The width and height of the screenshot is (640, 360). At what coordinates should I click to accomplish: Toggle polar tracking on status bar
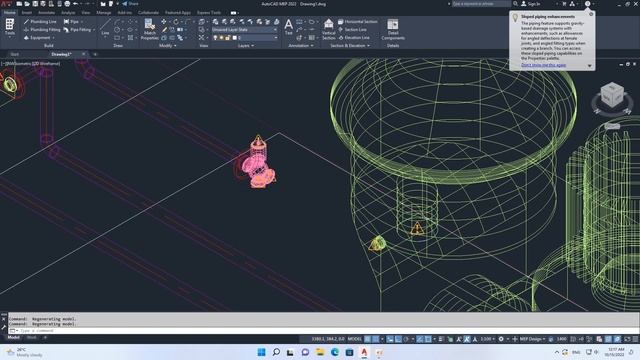406,339
